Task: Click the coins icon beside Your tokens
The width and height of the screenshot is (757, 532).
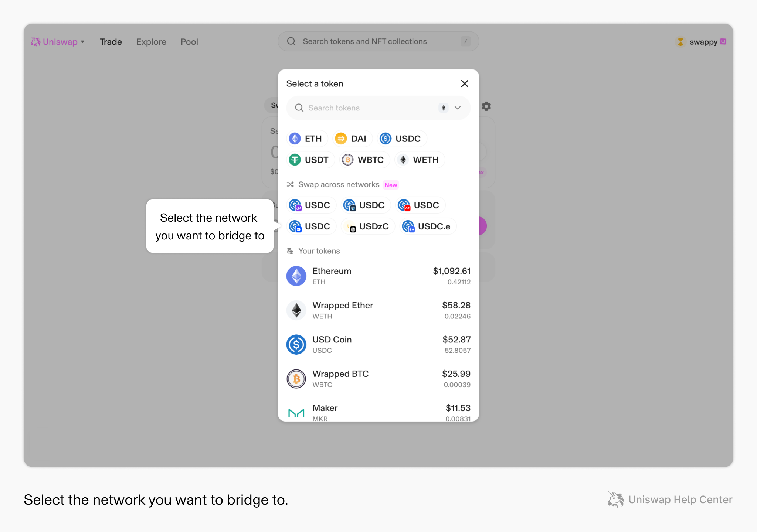Action: pos(290,251)
